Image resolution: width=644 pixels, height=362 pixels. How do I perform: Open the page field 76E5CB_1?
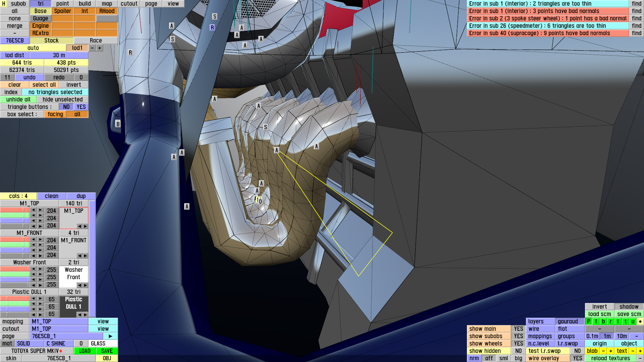[66, 336]
